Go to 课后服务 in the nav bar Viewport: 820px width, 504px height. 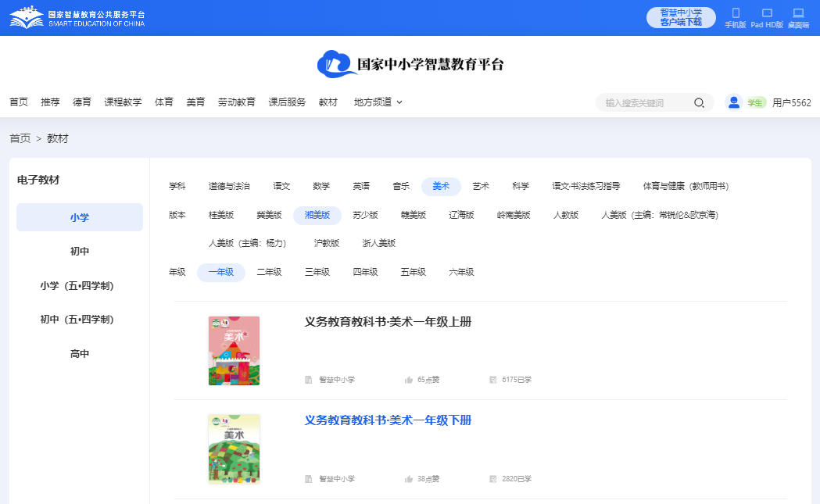click(x=287, y=102)
